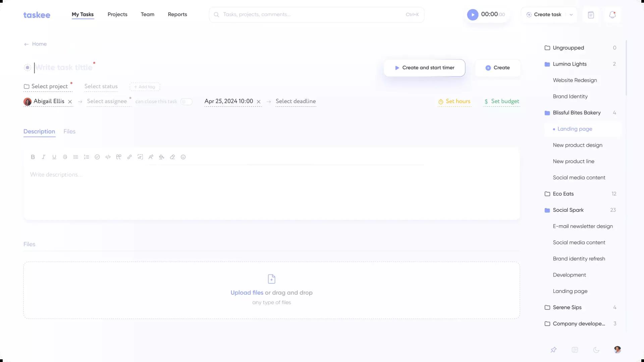Screen dimensions: 644x362
Task: Toggle bold formatting in description toolbar
Action: tap(33, 157)
